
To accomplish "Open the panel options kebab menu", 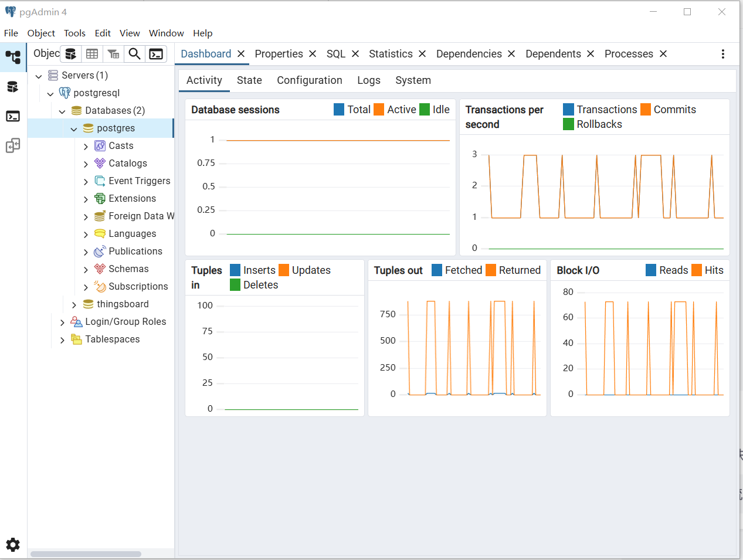I will [x=722, y=54].
